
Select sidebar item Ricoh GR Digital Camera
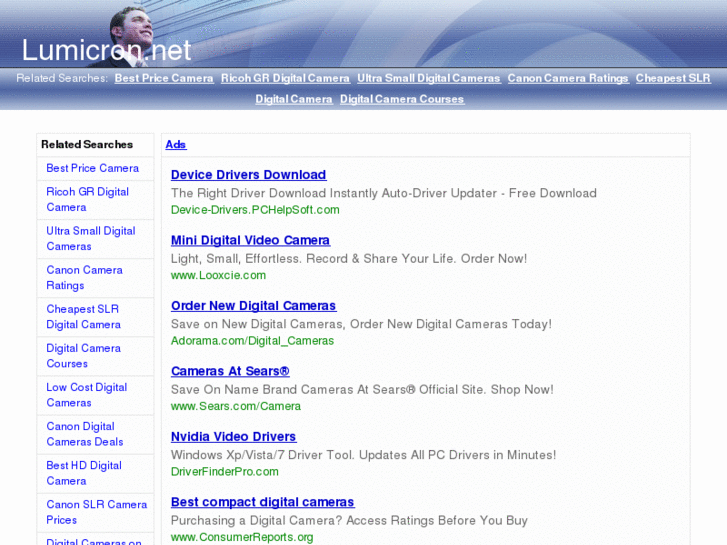[88, 199]
